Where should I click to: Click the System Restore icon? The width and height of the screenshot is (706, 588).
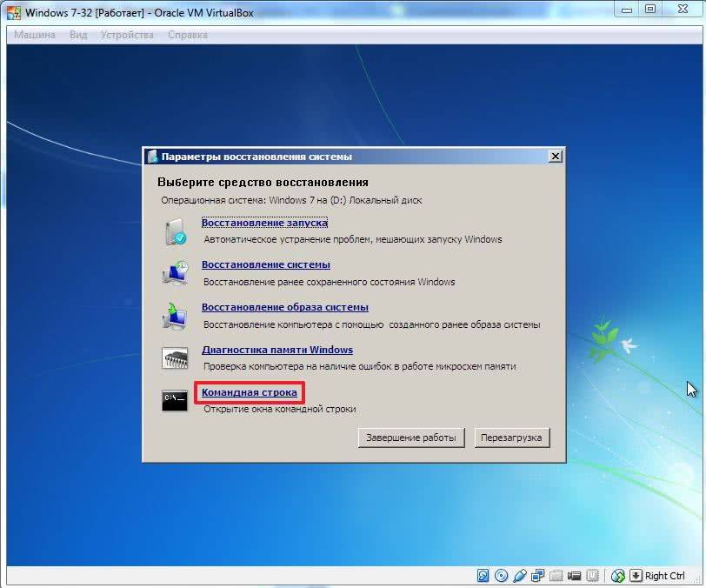[x=174, y=273]
